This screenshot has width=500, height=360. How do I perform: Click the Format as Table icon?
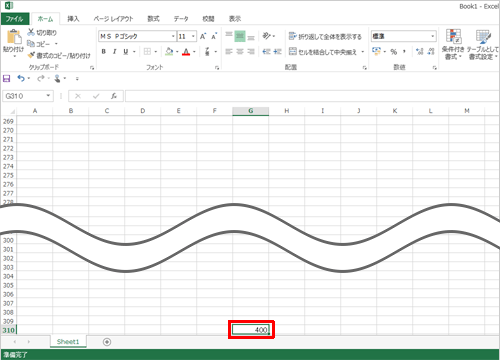coord(483,36)
